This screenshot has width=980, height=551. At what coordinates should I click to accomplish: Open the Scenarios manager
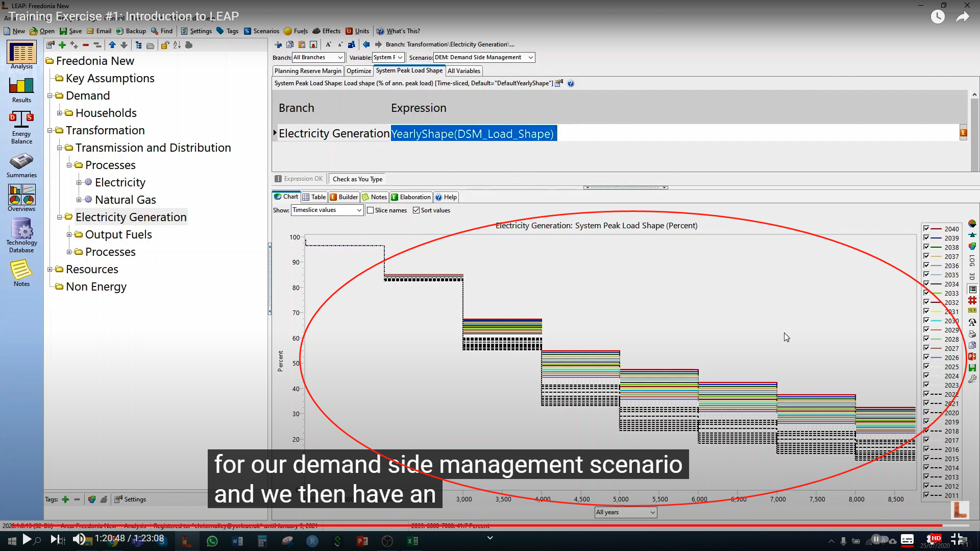click(x=261, y=31)
